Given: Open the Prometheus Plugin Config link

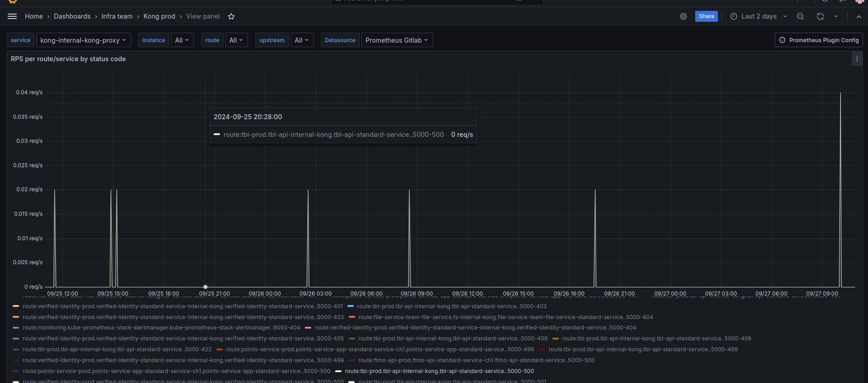Looking at the screenshot, I should (819, 40).
